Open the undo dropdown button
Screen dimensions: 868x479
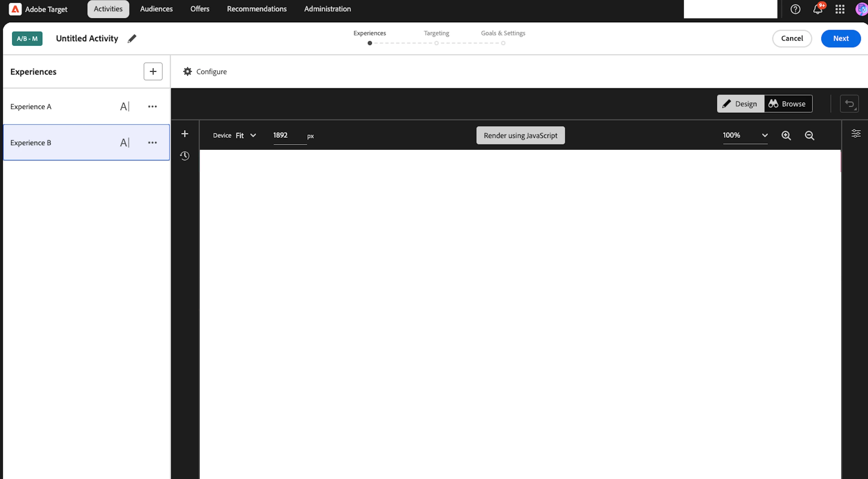tap(849, 104)
